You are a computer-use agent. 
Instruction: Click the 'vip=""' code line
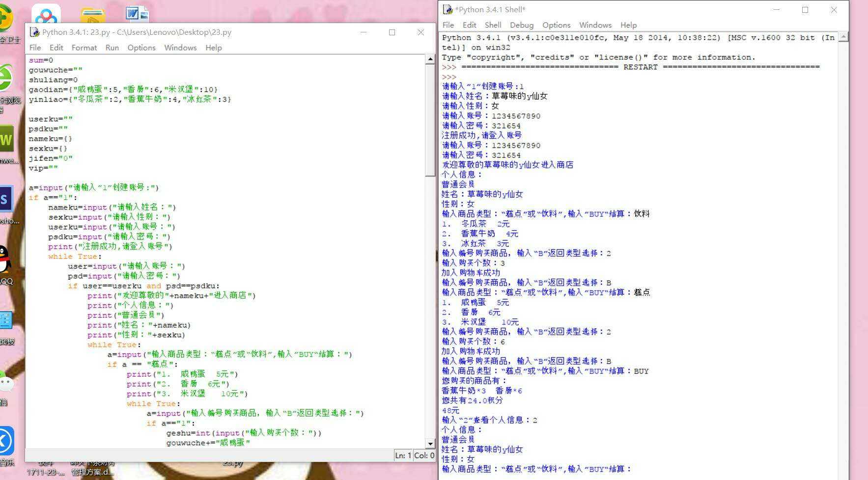coord(43,168)
